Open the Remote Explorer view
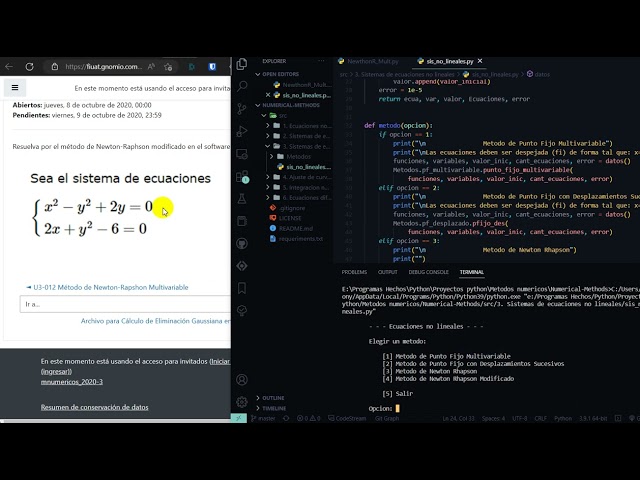 tap(242, 154)
